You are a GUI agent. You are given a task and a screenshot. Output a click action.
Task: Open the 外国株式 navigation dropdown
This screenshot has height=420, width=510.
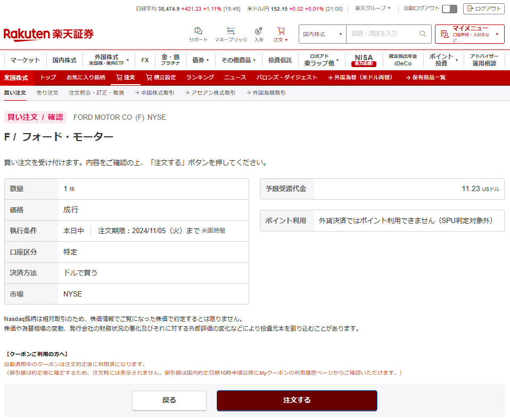111,60
